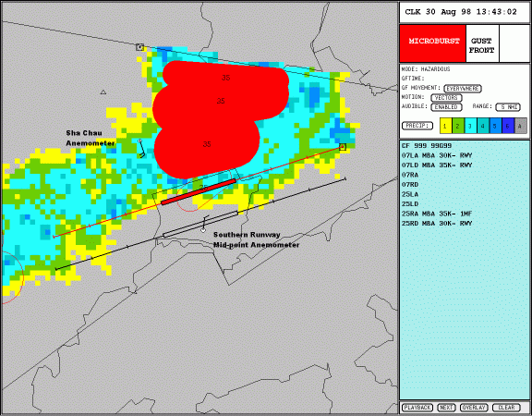This screenshot has width=532, height=416.
Task: Open the GF MOVEMENT Everywhere selector
Action: coord(463,89)
